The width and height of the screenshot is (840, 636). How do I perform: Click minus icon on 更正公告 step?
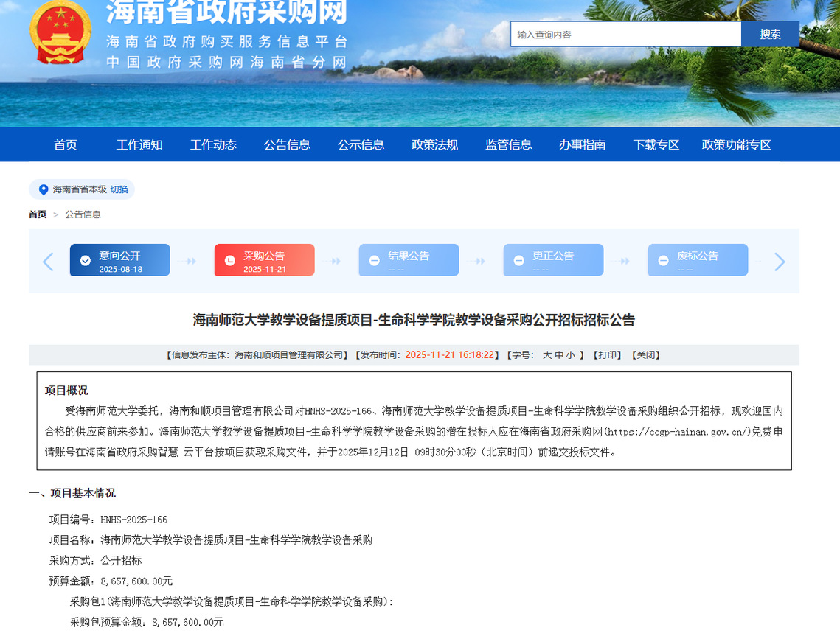(519, 261)
